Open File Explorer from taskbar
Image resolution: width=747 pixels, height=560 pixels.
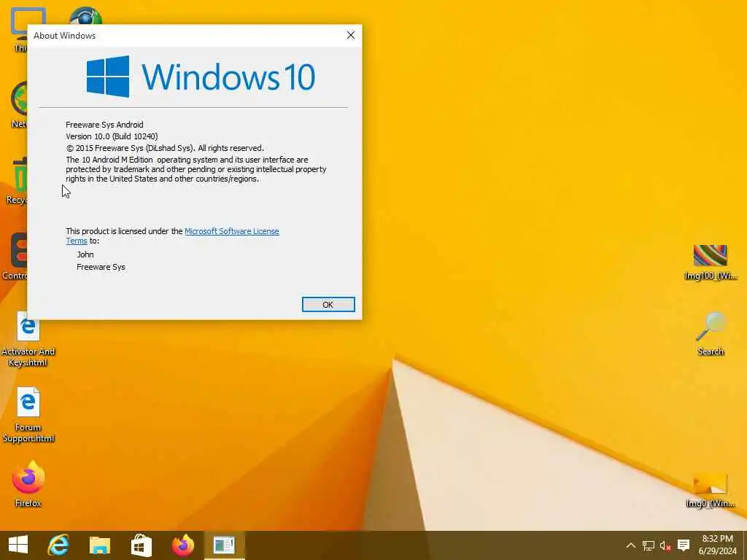click(x=100, y=545)
